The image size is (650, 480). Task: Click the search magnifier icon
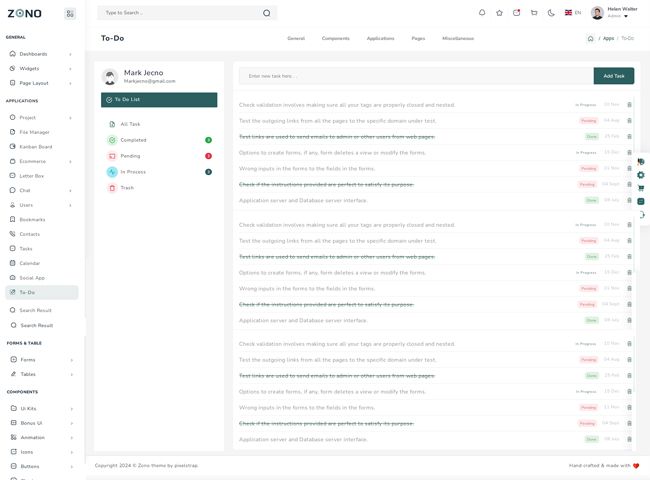[x=266, y=13]
